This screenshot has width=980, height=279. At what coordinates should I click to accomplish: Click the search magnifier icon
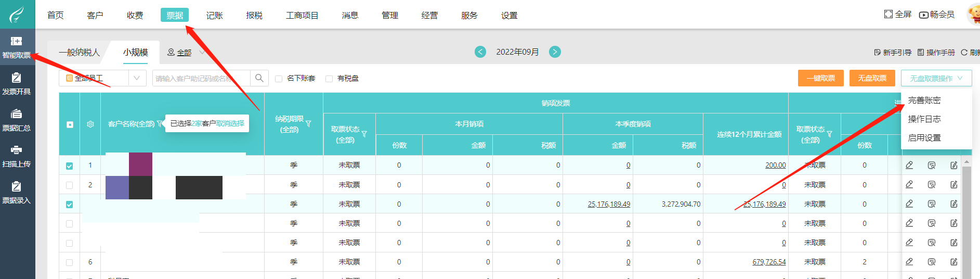pos(259,78)
